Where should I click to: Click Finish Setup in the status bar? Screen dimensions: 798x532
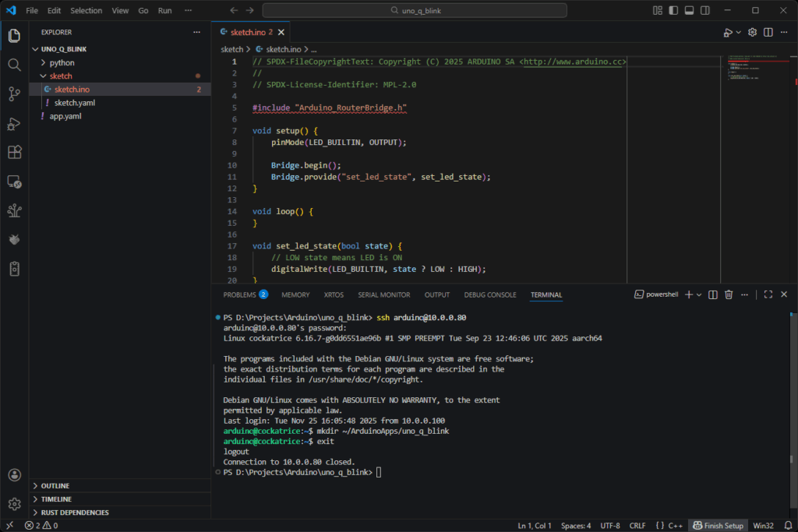point(718,526)
